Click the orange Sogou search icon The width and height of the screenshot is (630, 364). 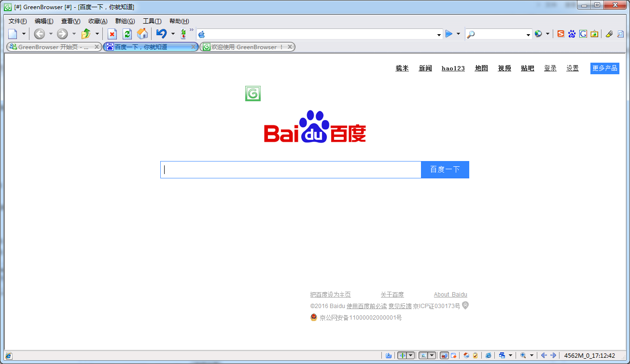560,34
